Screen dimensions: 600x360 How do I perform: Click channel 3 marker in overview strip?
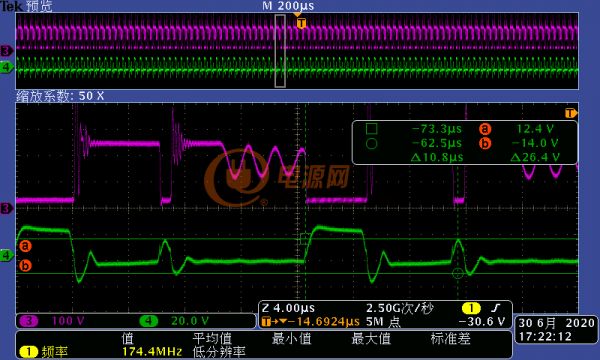coord(7,50)
